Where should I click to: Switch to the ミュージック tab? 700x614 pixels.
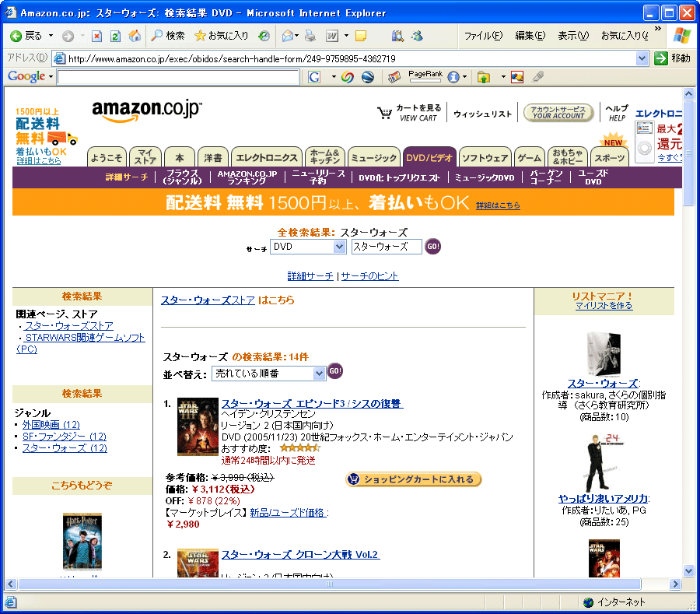[374, 157]
